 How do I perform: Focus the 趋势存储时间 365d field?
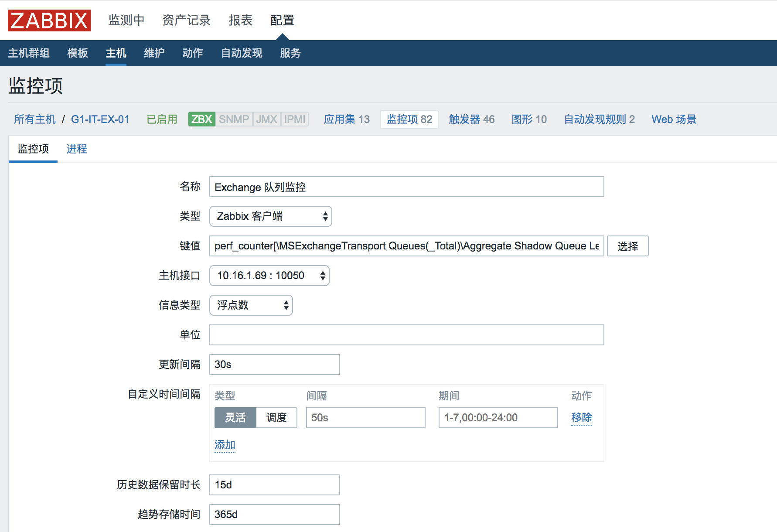[275, 515]
